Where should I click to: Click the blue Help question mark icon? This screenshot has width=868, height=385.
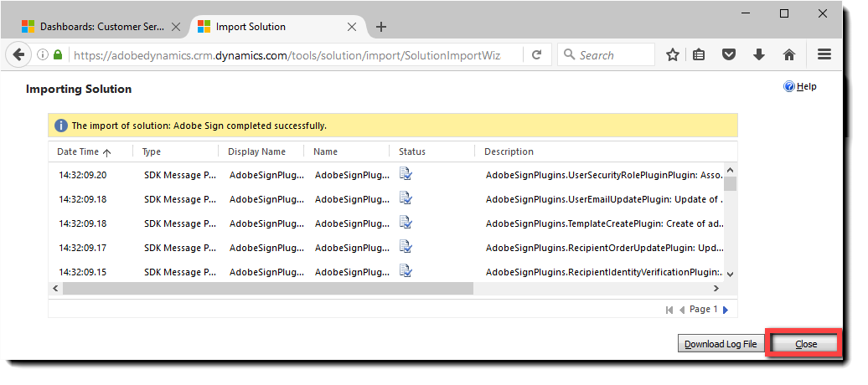[x=789, y=87]
